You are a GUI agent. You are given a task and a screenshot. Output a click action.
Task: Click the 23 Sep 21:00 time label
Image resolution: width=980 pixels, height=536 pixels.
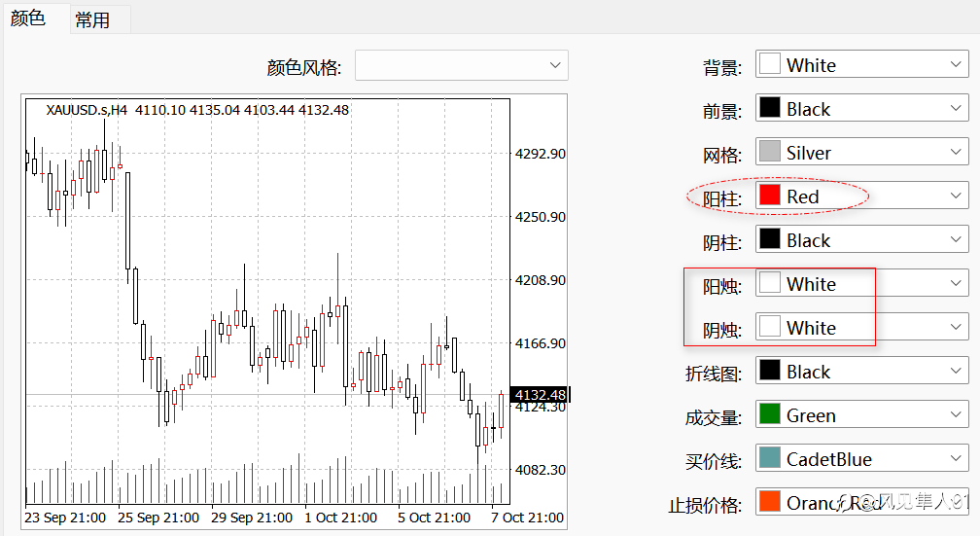[x=65, y=518]
